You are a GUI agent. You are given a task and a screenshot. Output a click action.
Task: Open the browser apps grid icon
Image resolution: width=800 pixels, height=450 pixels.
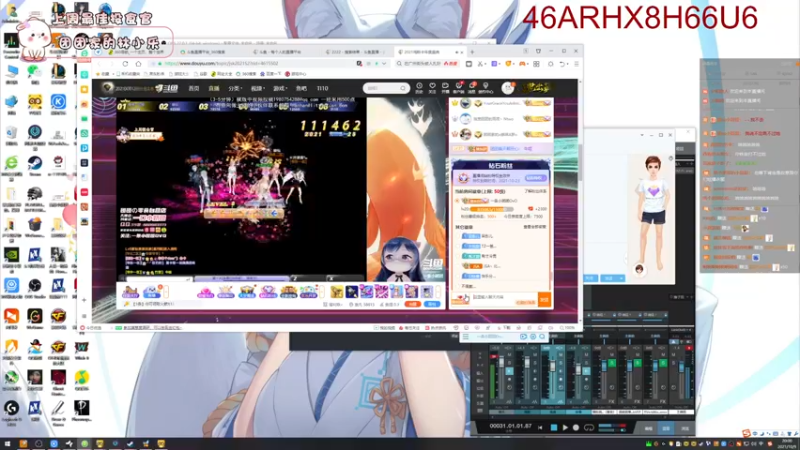pos(536,64)
